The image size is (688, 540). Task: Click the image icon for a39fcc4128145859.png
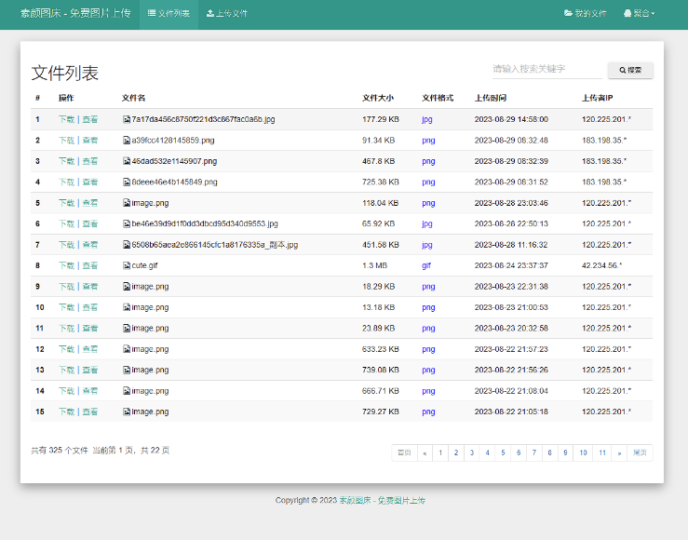tap(126, 140)
